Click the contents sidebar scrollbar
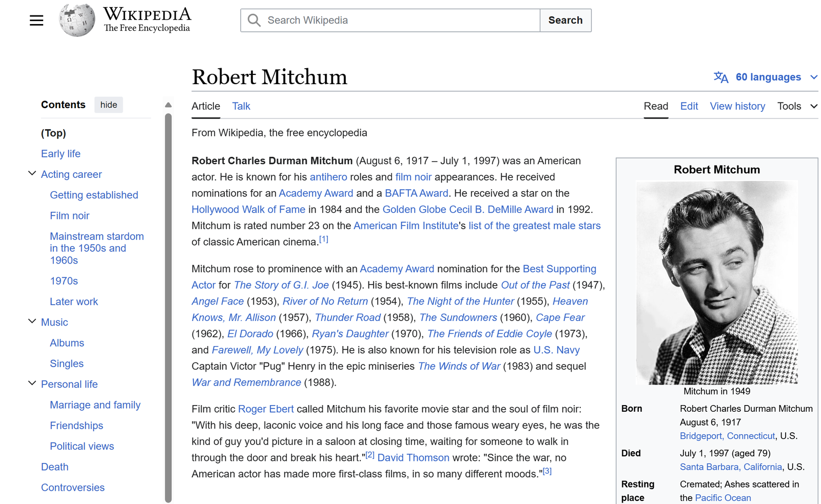Image resolution: width=821 pixels, height=504 pixels. (168, 308)
